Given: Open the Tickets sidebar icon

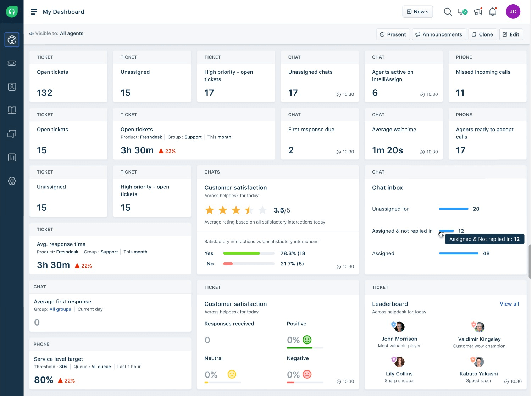Looking at the screenshot, I should click(12, 63).
